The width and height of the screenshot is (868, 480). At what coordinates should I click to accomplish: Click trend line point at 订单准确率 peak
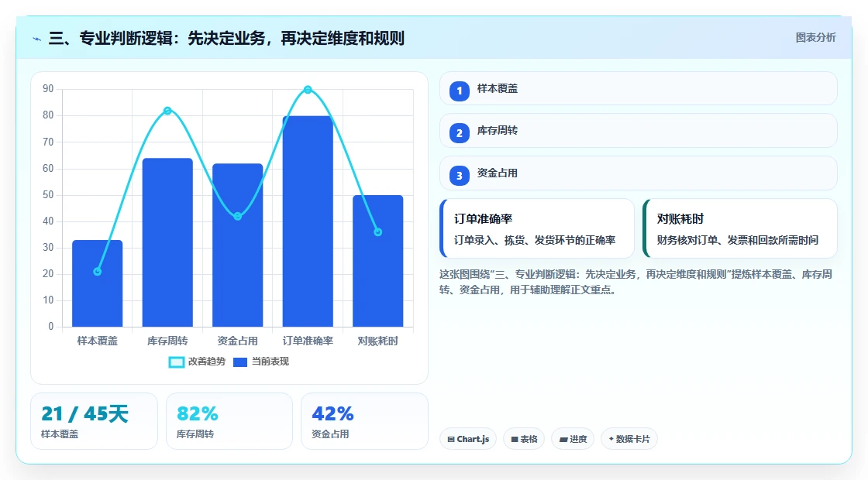(308, 90)
